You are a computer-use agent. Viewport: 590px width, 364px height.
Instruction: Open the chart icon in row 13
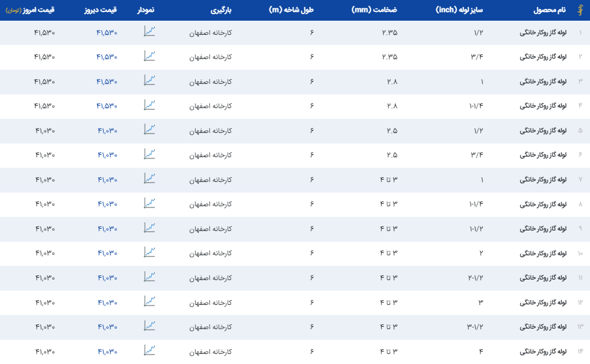[x=150, y=326]
